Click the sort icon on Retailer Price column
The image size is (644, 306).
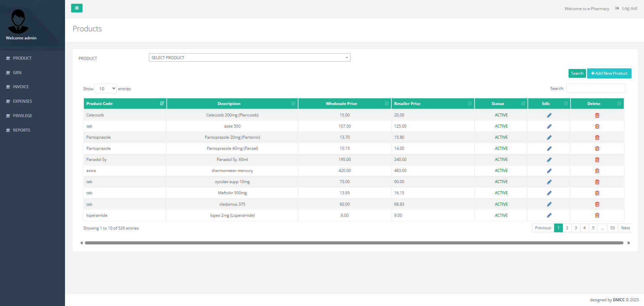click(x=470, y=103)
